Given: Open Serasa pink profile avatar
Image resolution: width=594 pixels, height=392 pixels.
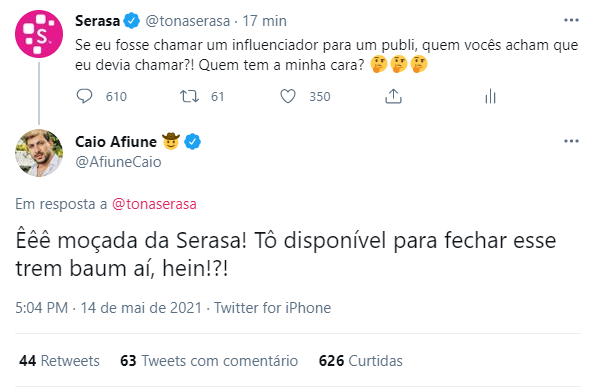Looking at the screenshot, I should [39, 34].
